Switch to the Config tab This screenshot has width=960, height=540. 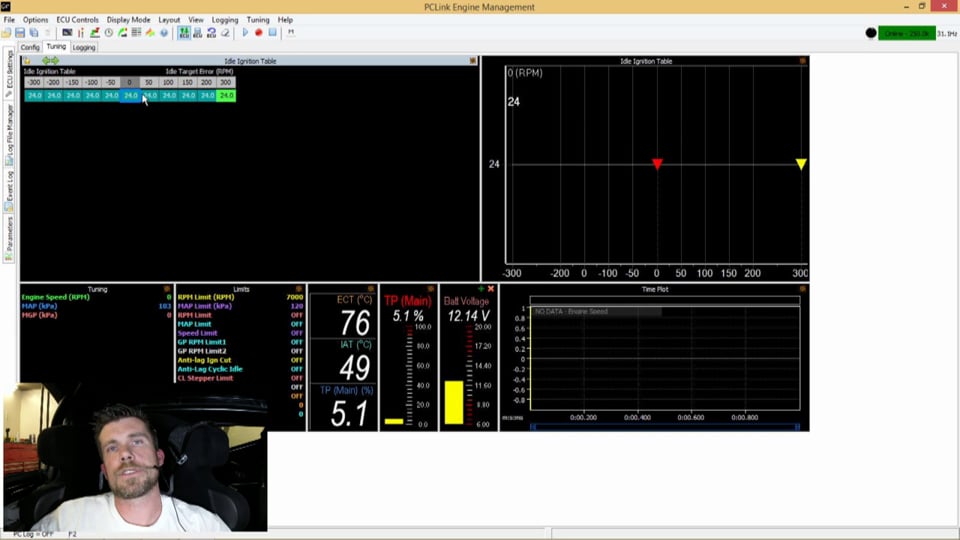pyautogui.click(x=29, y=47)
